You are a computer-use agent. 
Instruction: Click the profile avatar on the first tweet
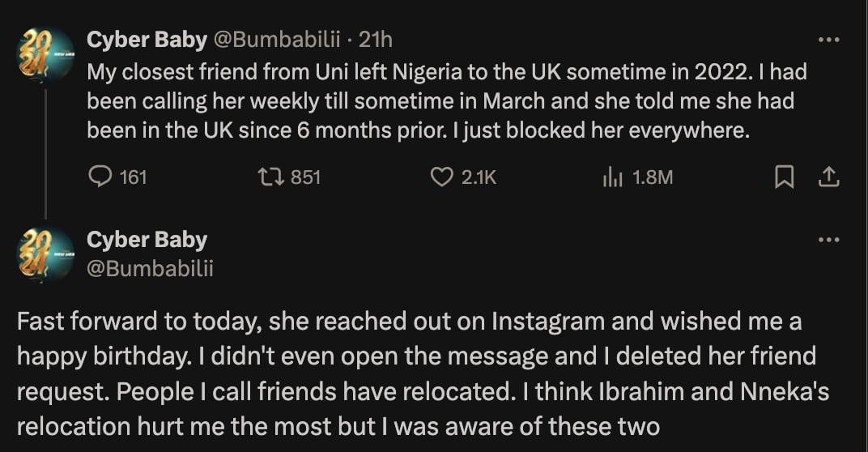pos(45,55)
